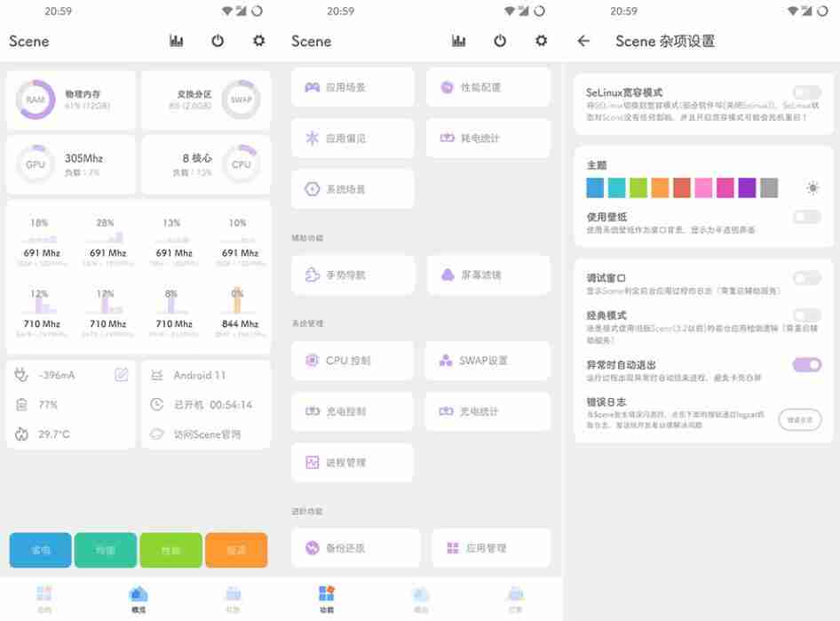Select the orange theme color swatch
The width and height of the screenshot is (840, 621).
[x=660, y=188]
